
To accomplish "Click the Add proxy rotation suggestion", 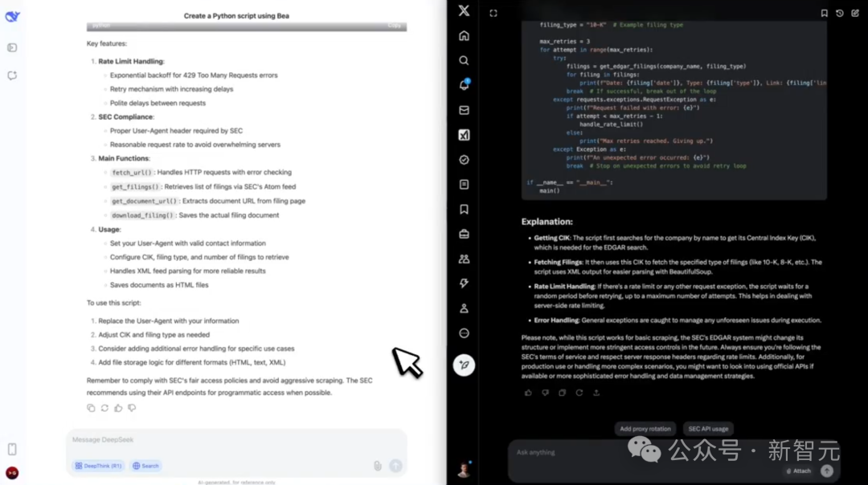I will point(645,429).
